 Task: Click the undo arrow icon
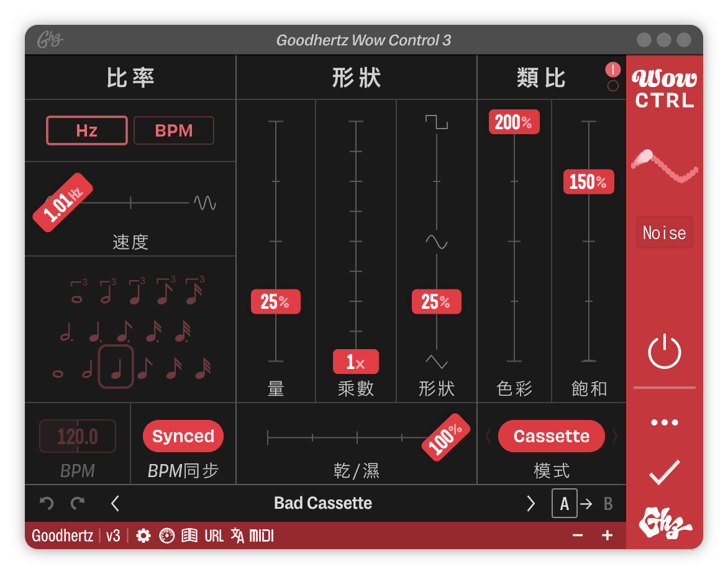point(47,503)
